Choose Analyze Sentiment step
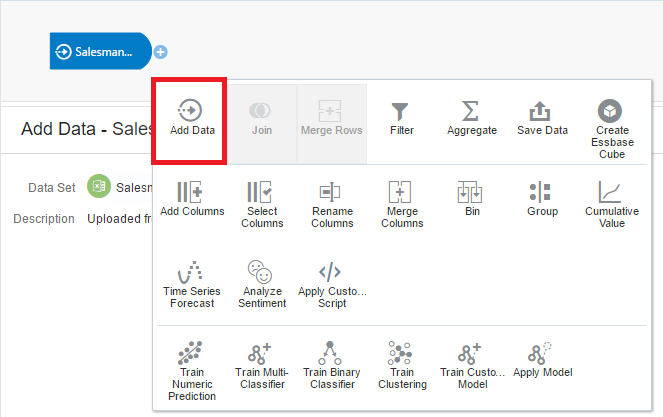 262,285
